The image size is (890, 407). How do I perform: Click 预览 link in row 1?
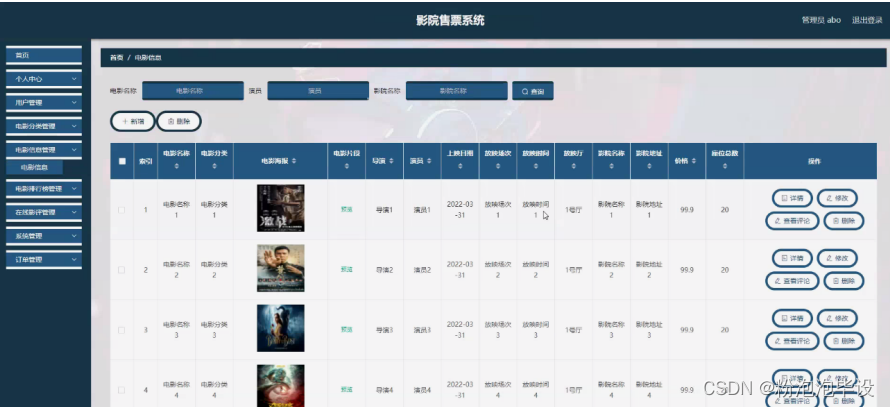[x=346, y=209]
